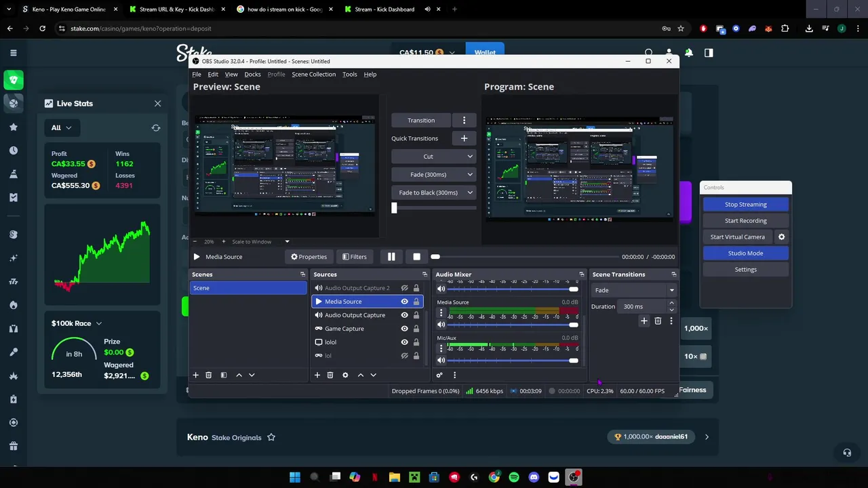The height and width of the screenshot is (488, 868).
Task: Toggle lock on Game Capture source
Action: (416, 329)
